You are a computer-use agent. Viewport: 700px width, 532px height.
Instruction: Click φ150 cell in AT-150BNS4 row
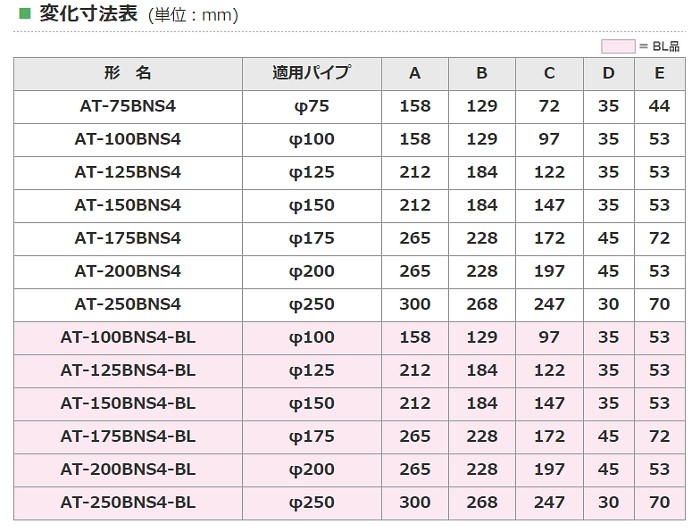coord(312,205)
